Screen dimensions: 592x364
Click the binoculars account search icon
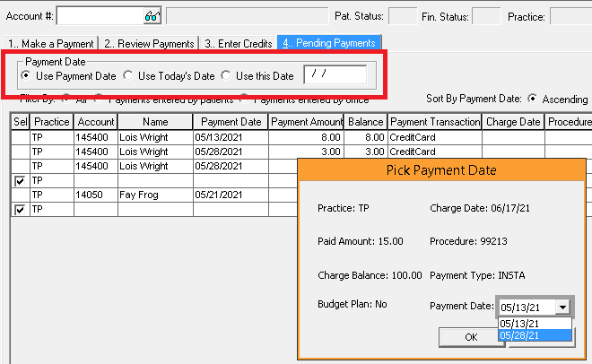[152, 15]
